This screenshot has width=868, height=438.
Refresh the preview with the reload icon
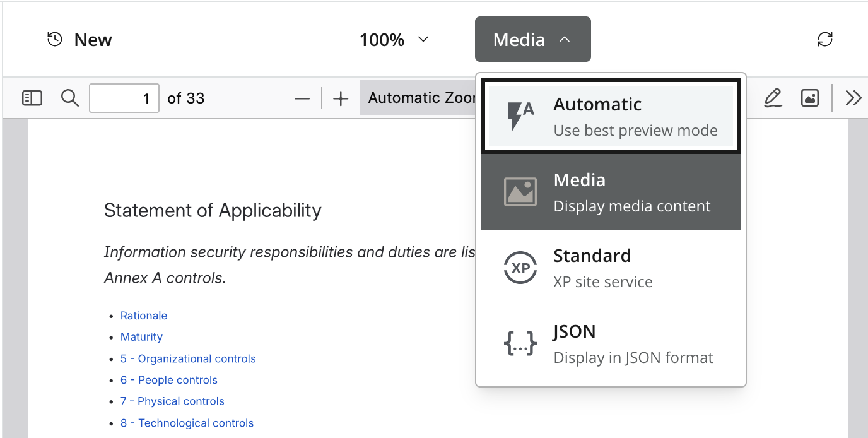[825, 39]
